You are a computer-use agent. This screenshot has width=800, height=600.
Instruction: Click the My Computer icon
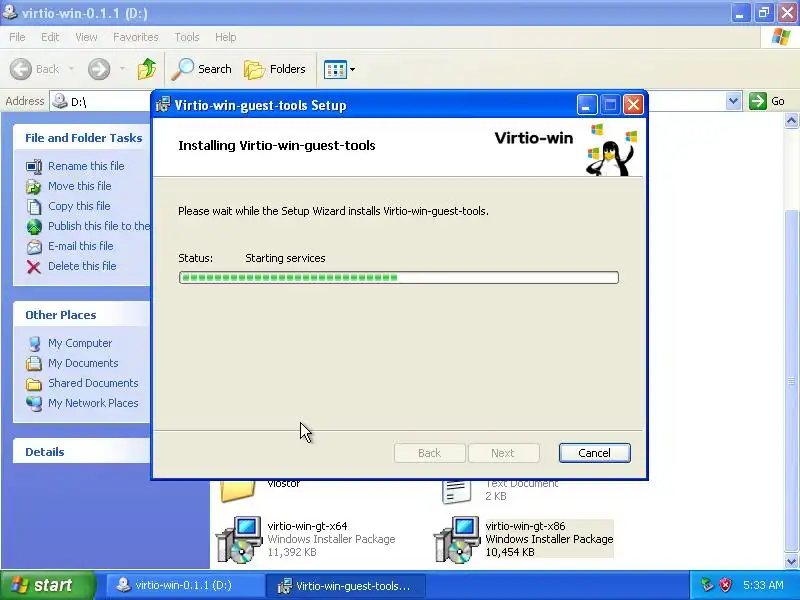(34, 343)
